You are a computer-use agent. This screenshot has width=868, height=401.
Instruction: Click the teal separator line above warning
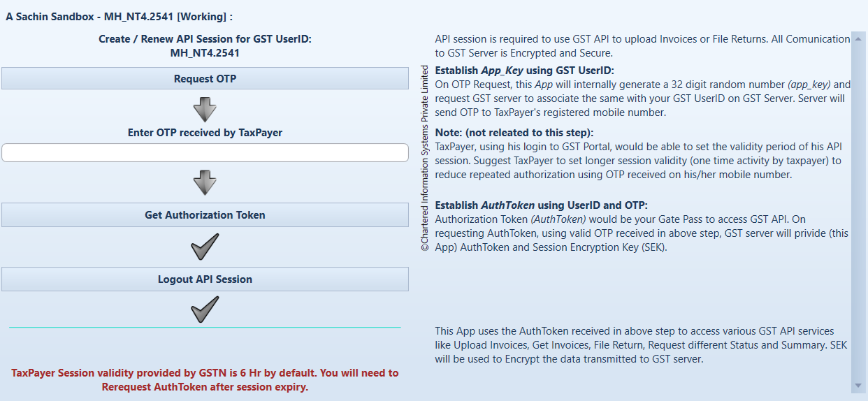coord(205,327)
